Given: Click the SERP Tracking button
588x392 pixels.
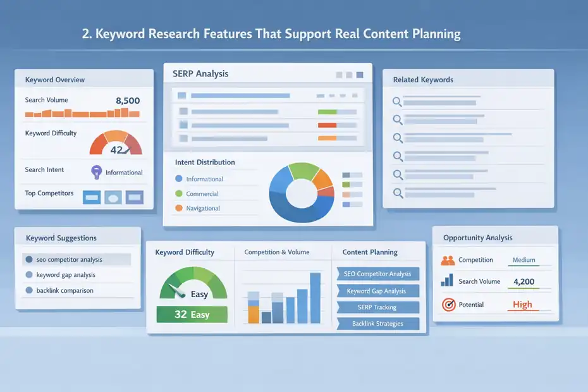Looking at the screenshot, I should (x=377, y=307).
